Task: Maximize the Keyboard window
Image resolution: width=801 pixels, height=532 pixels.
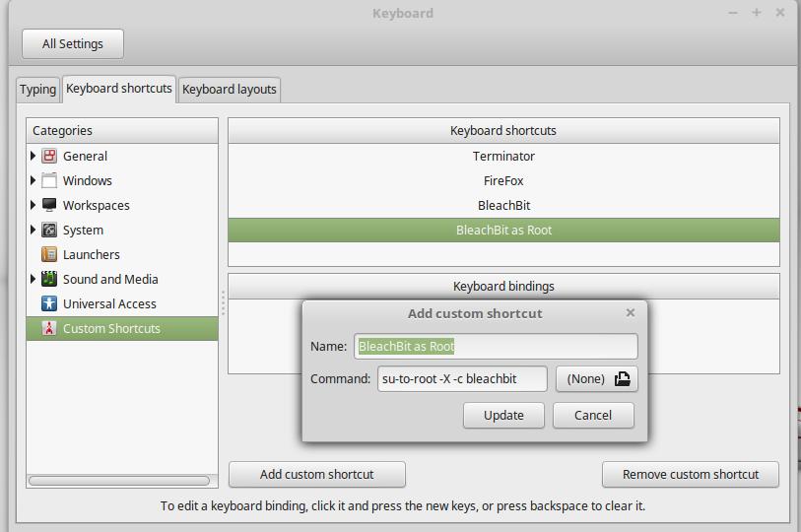Action: (x=757, y=12)
